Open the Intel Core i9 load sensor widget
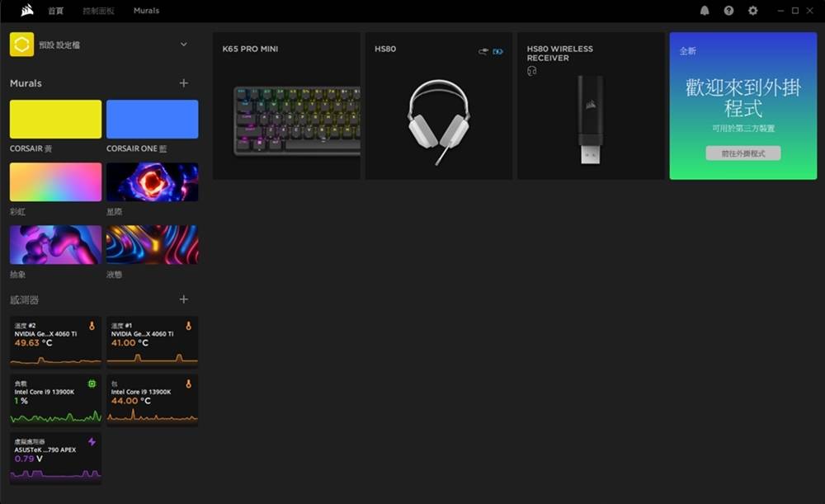 click(55, 400)
